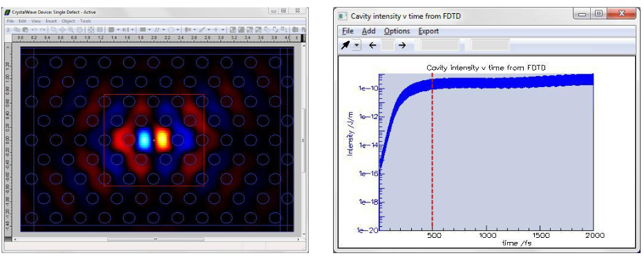The height and width of the screenshot is (260, 644).
Task: Open the Options menu in the graph window
Action: click(x=397, y=31)
